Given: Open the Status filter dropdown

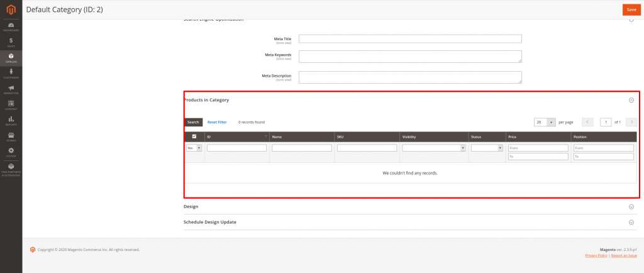Looking at the screenshot, I should (487, 148).
